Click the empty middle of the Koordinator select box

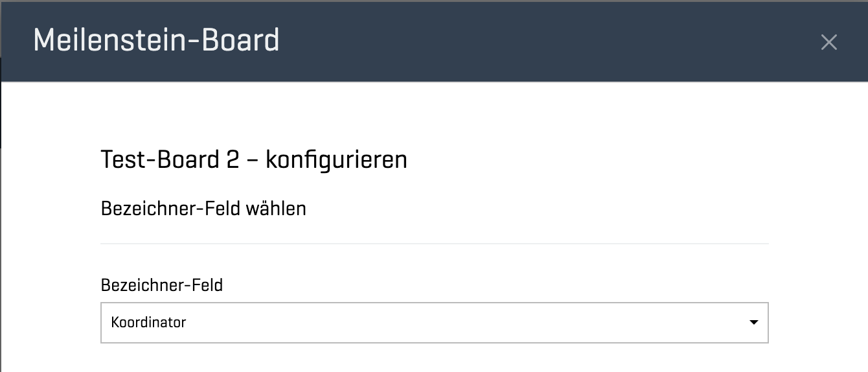[453, 322]
